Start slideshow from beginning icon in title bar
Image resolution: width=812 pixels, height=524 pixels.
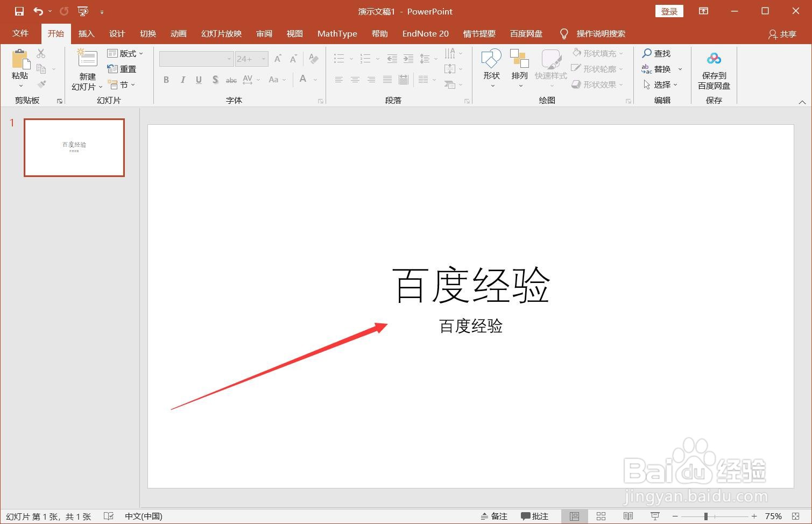click(x=83, y=11)
